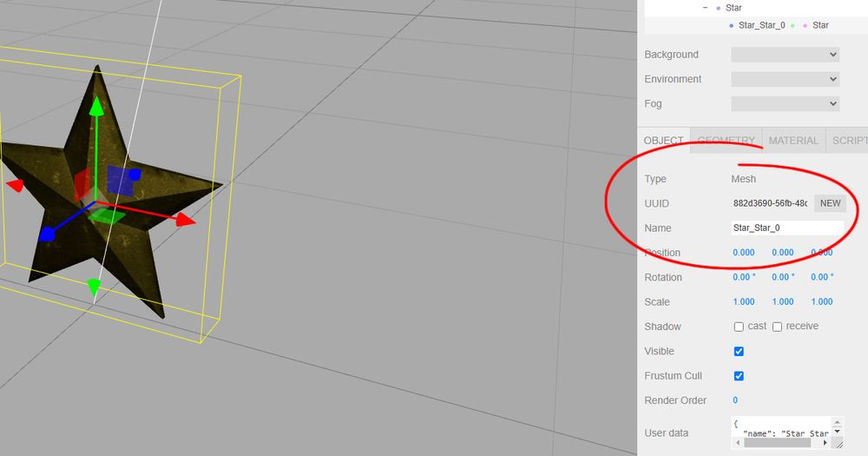
Task: Collapse the Star node in the outliner
Action: 705,8
